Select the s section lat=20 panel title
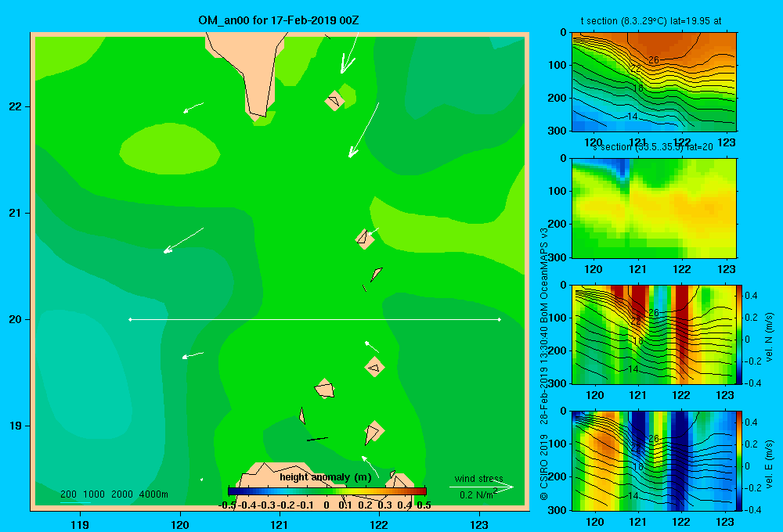783x532 pixels. coord(653,147)
